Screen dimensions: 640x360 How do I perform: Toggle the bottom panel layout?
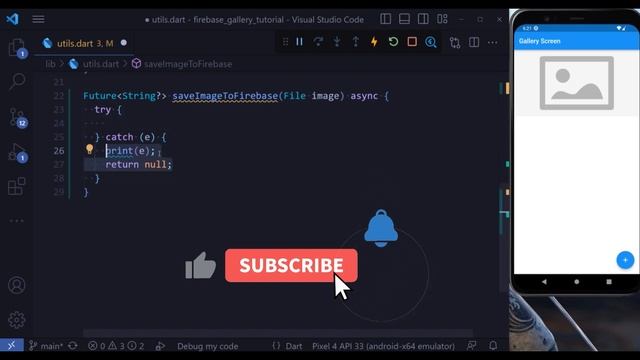404,19
